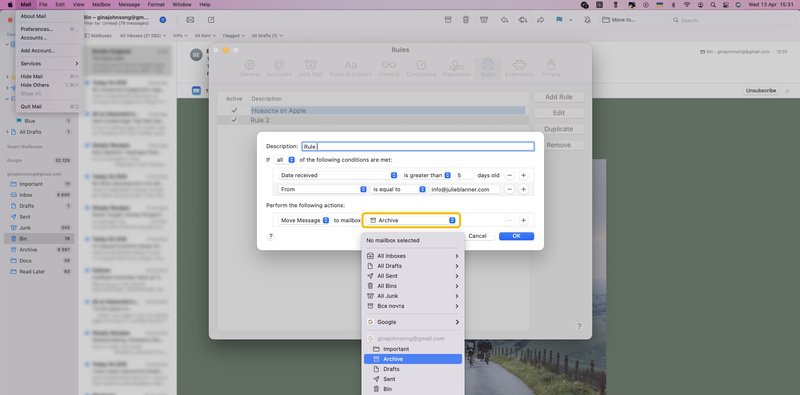Open the Composing preferences pane
This screenshot has height=395, width=800.
[421, 68]
